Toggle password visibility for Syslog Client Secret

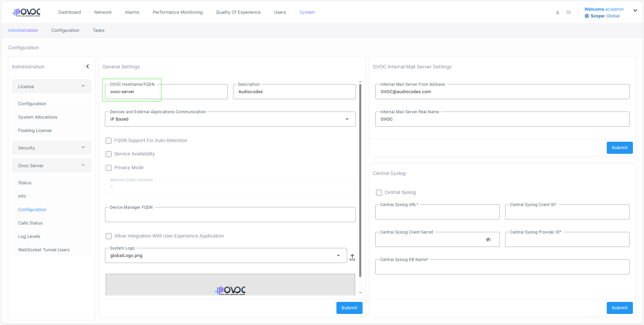(x=488, y=240)
